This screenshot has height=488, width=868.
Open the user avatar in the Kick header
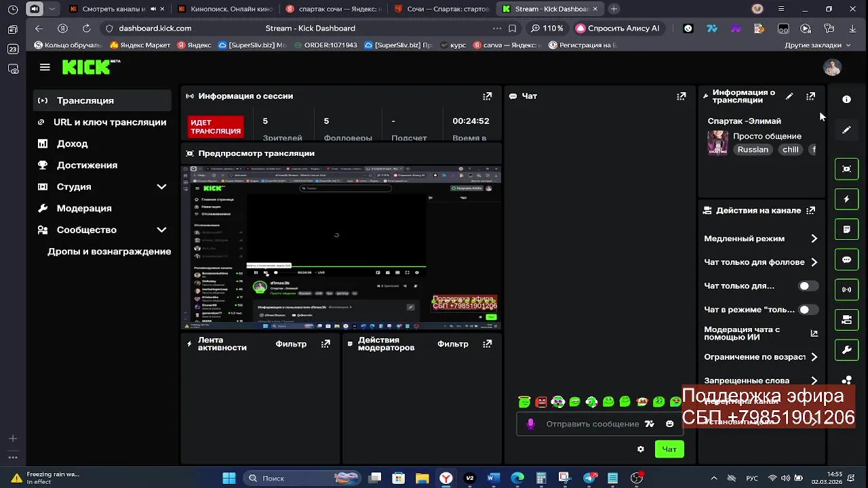(832, 67)
